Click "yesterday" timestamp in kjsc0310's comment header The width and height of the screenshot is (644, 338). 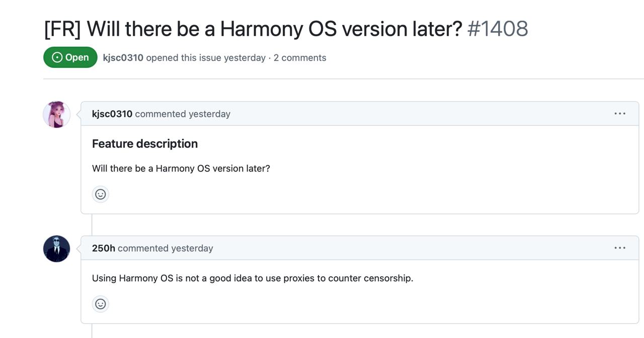(209, 114)
